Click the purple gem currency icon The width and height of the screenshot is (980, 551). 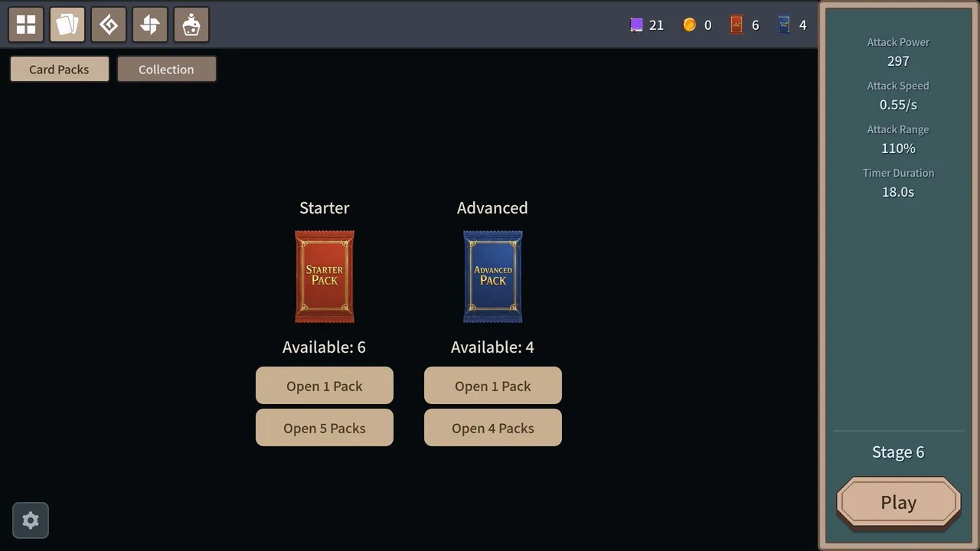(x=636, y=25)
